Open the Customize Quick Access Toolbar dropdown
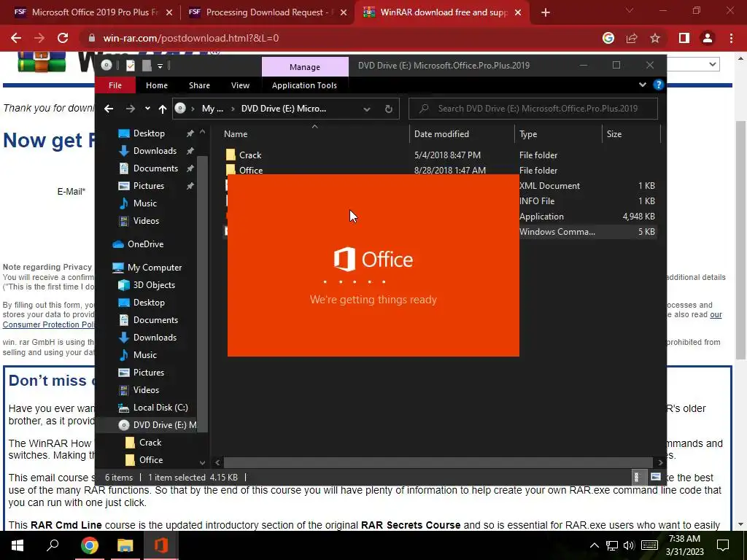 [x=160, y=66]
